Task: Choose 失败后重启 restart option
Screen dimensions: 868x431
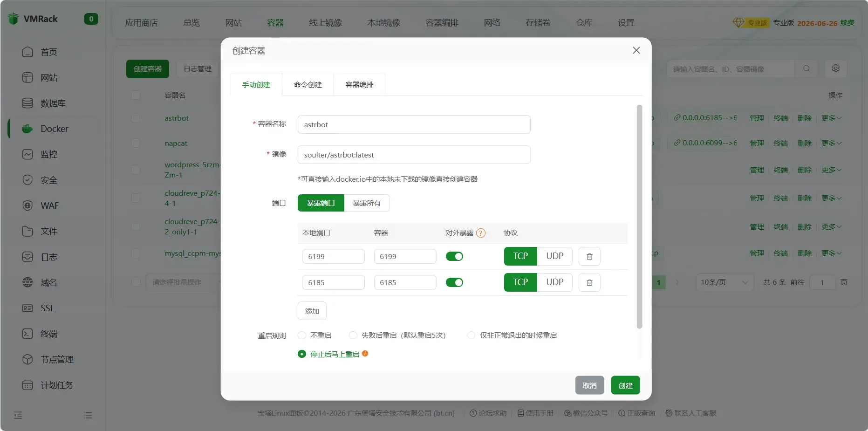Action: point(353,335)
